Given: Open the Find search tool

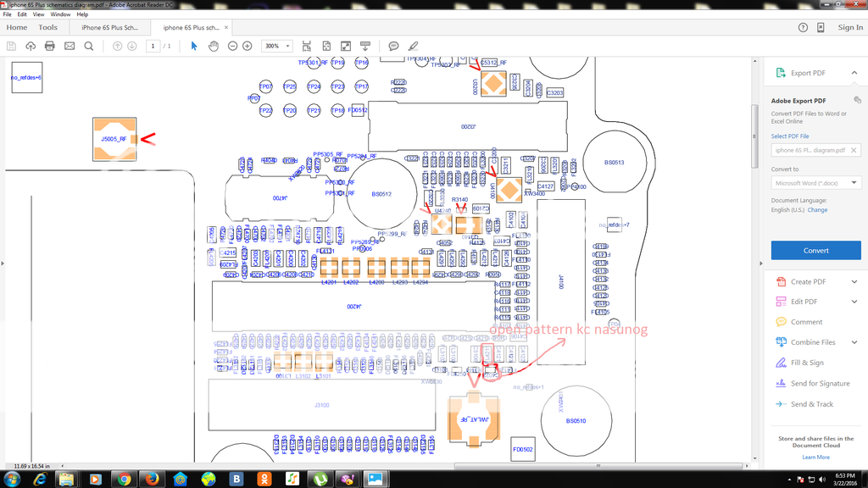Looking at the screenshot, I should tap(88, 47).
